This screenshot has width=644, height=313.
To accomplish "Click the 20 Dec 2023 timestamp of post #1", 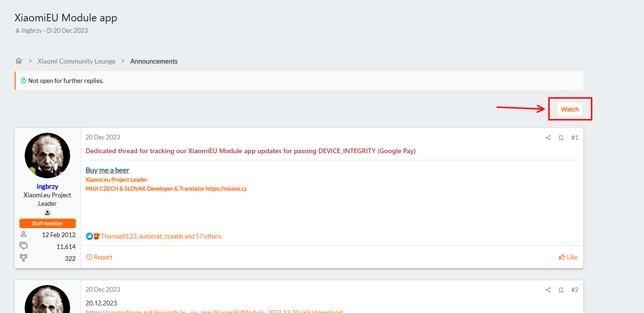I will (x=103, y=137).
